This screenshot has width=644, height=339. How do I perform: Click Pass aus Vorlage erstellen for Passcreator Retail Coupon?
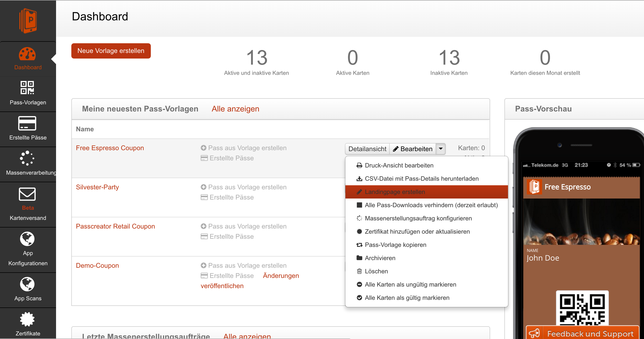244,226
